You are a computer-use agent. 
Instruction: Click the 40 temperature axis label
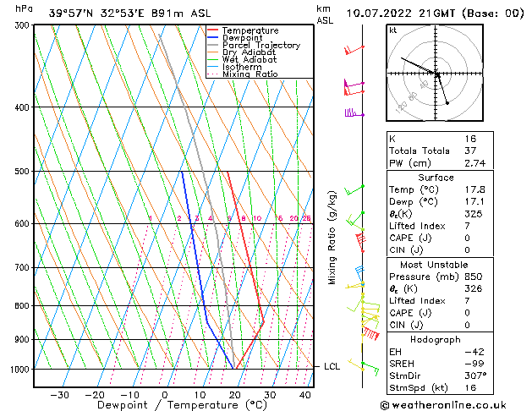pyautogui.click(x=305, y=395)
